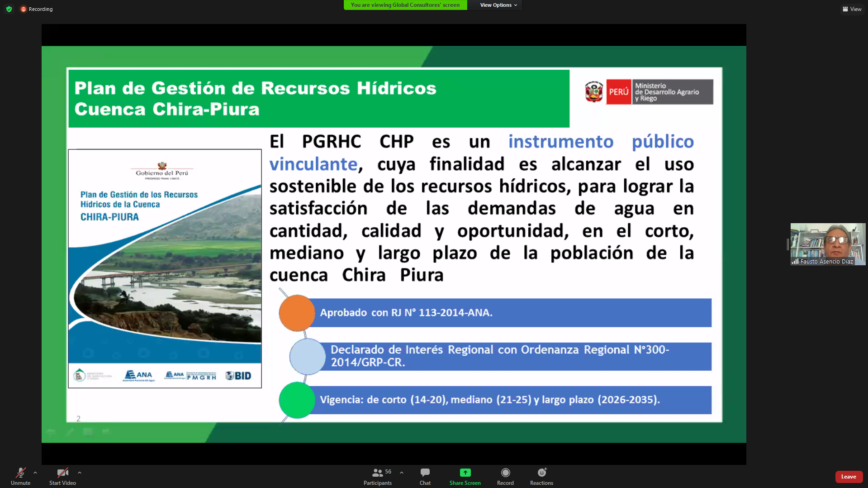Open audio options arrow next to Unmute

(35, 473)
